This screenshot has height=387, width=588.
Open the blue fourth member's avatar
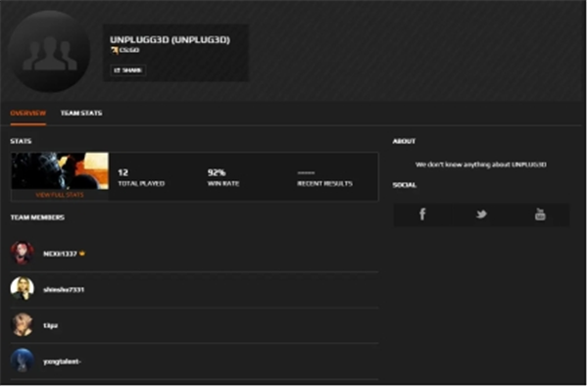tap(23, 361)
